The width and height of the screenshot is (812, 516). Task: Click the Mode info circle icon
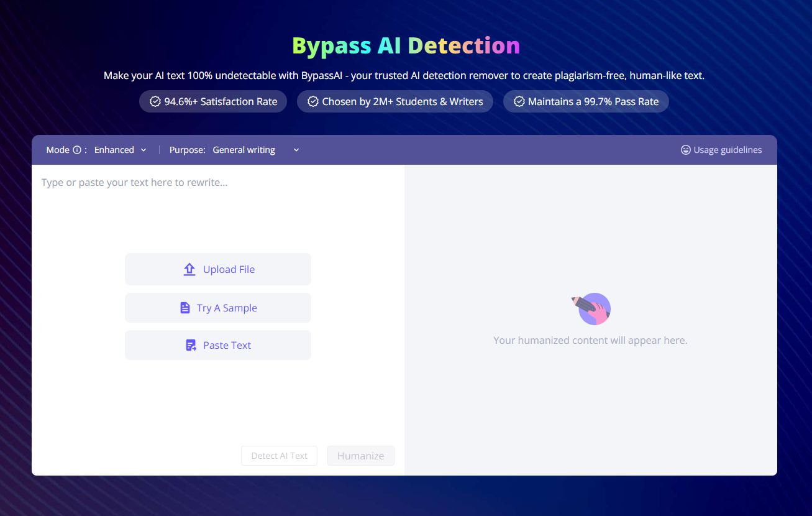pyautogui.click(x=77, y=150)
